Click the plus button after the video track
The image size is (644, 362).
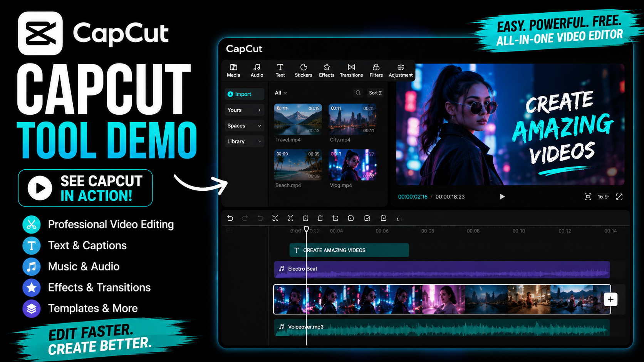(610, 299)
